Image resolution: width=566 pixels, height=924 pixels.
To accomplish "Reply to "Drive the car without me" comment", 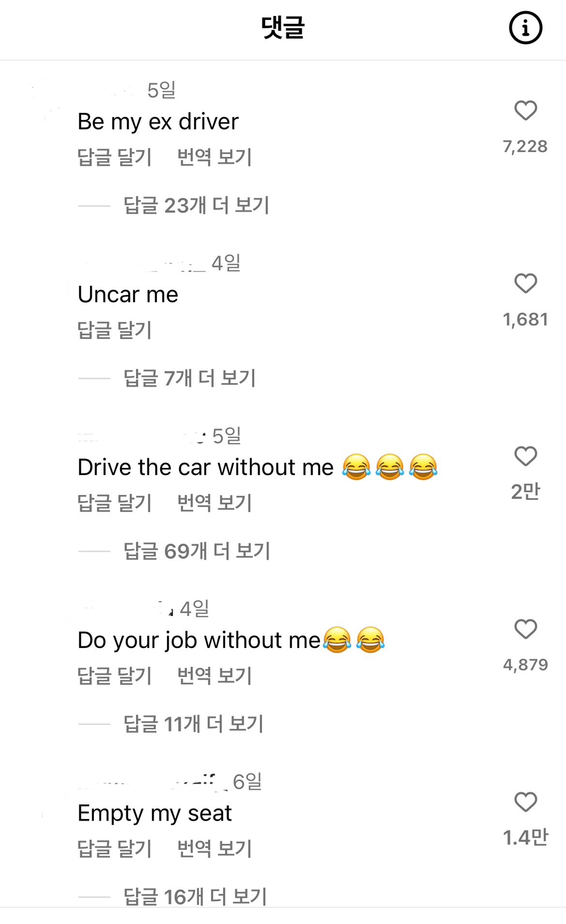I will click(114, 503).
